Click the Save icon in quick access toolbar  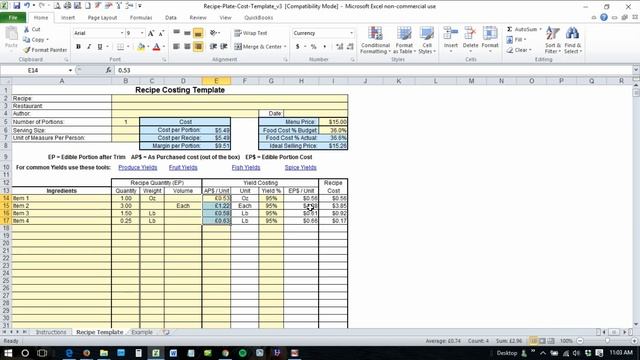[16, 6]
